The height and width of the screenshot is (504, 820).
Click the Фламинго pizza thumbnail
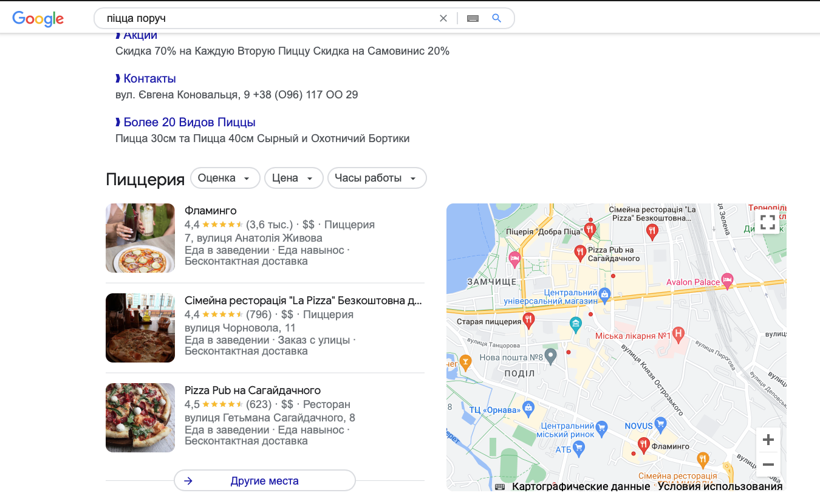(140, 238)
